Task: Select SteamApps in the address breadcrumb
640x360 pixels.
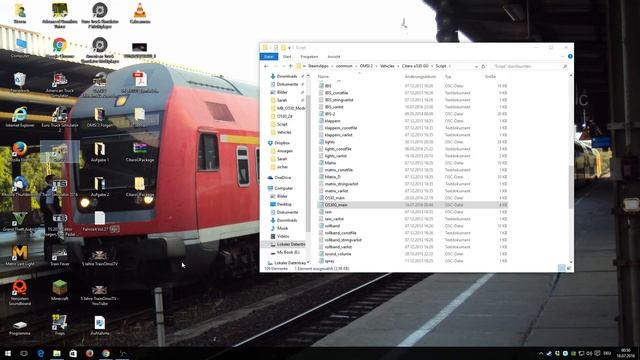Action: [318, 66]
